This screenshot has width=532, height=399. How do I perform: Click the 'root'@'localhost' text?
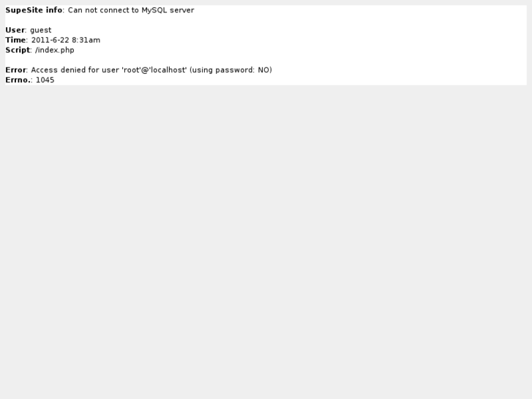(x=154, y=70)
